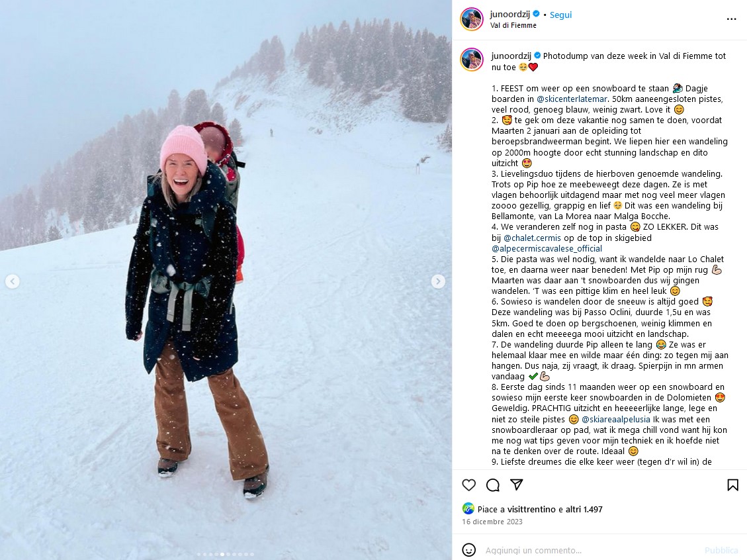
Task: Save post with the bookmark icon
Action: (x=732, y=485)
